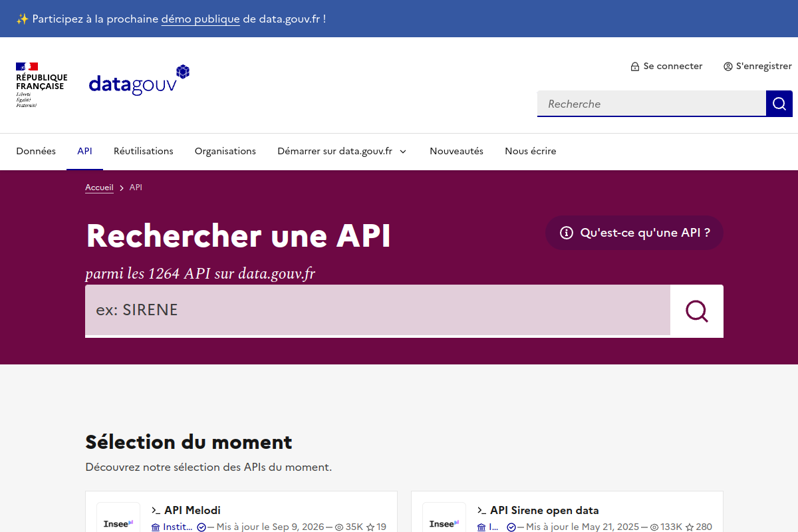Viewport: 798px width, 532px height.
Task: Click the Instit... organization link on Melodi card
Action: click(x=178, y=527)
